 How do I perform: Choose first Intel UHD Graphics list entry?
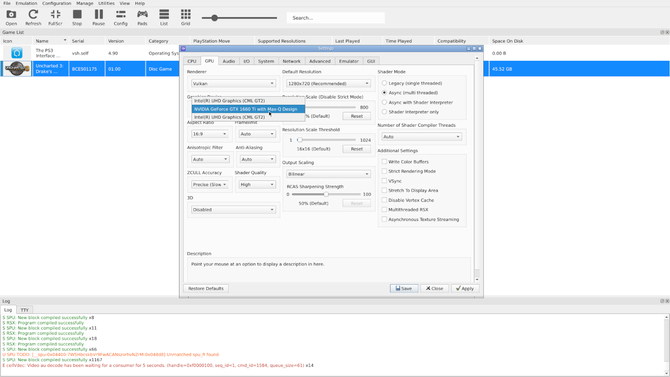coord(248,101)
